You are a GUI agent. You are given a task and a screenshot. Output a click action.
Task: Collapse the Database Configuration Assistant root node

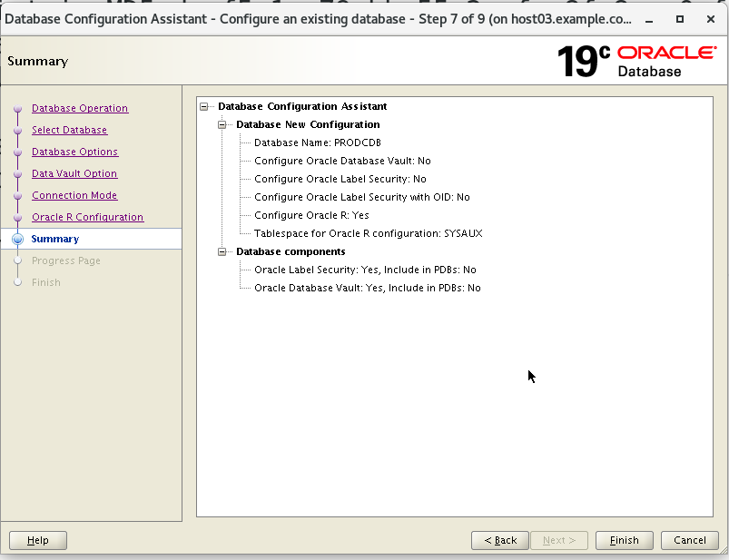pos(203,106)
